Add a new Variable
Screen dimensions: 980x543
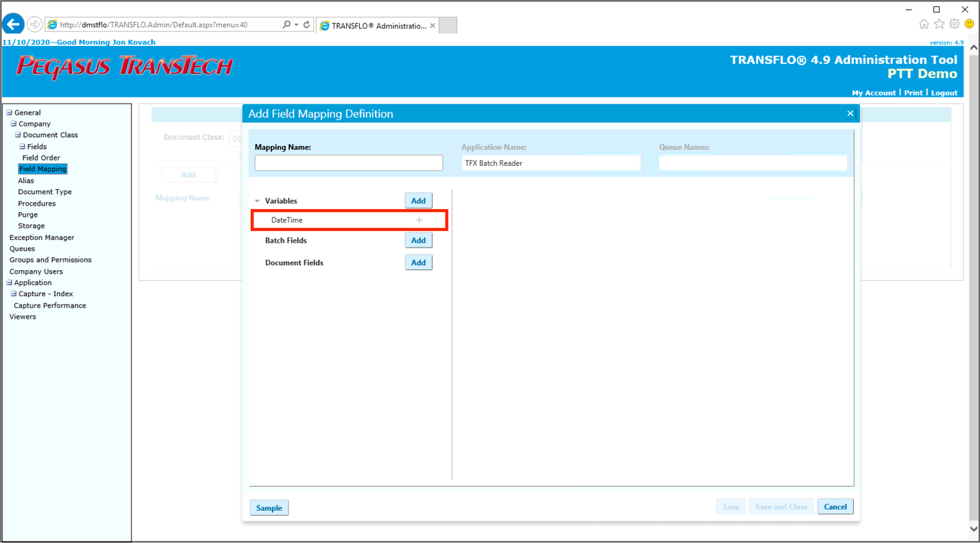click(x=419, y=201)
